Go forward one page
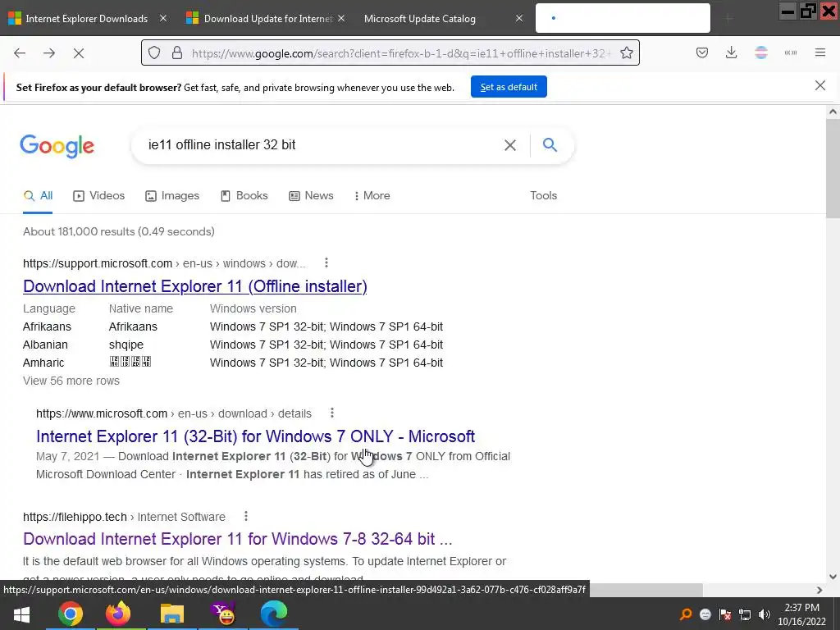840x630 pixels. tap(49, 53)
